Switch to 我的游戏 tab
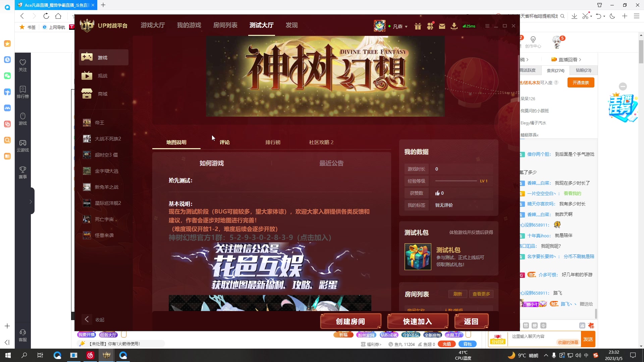 click(x=189, y=25)
